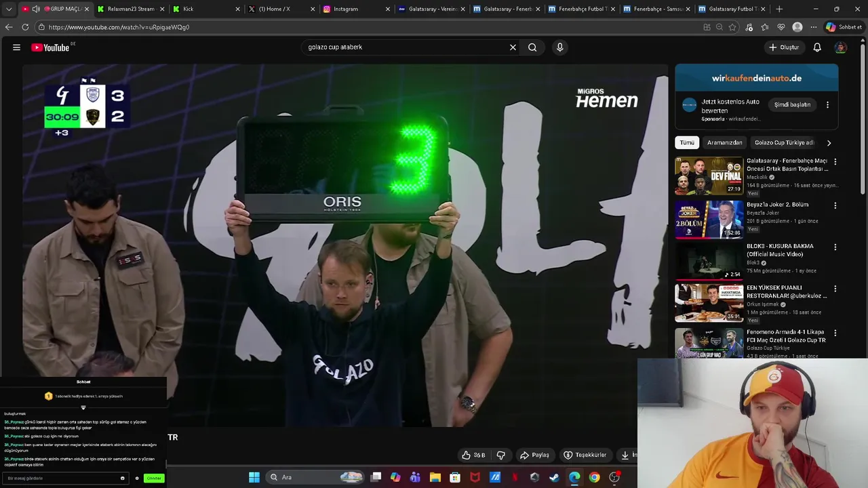Open the Galatasaray - Fenerbahçe Maçı video thumbnail

tap(709, 176)
